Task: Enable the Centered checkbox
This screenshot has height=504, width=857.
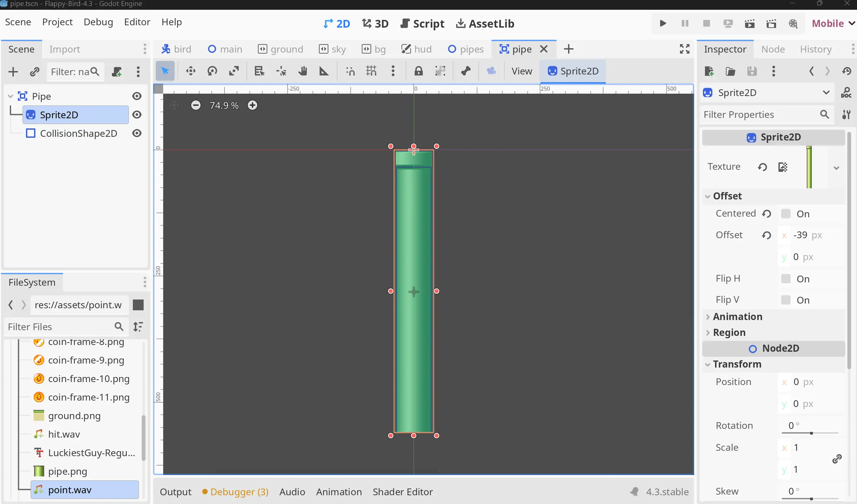Action: pyautogui.click(x=786, y=214)
